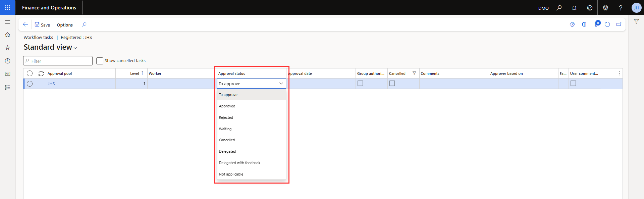Viewport: 644px width, 199px height.
Task: Collapse the Approval status dropdown arrow
Action: (281, 84)
